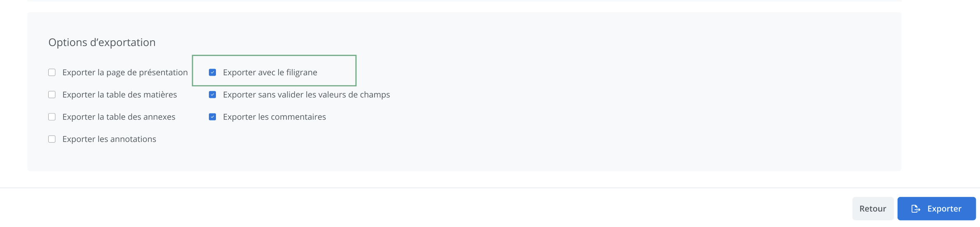The height and width of the screenshot is (227, 980).
Task: Click the 'Options d'exportation' heading
Action: (102, 42)
